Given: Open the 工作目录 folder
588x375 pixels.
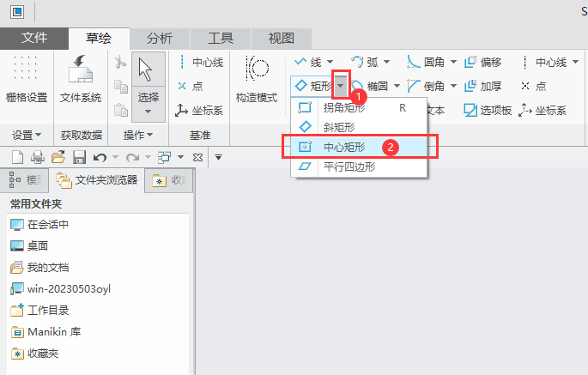Looking at the screenshot, I should [x=39, y=310].
